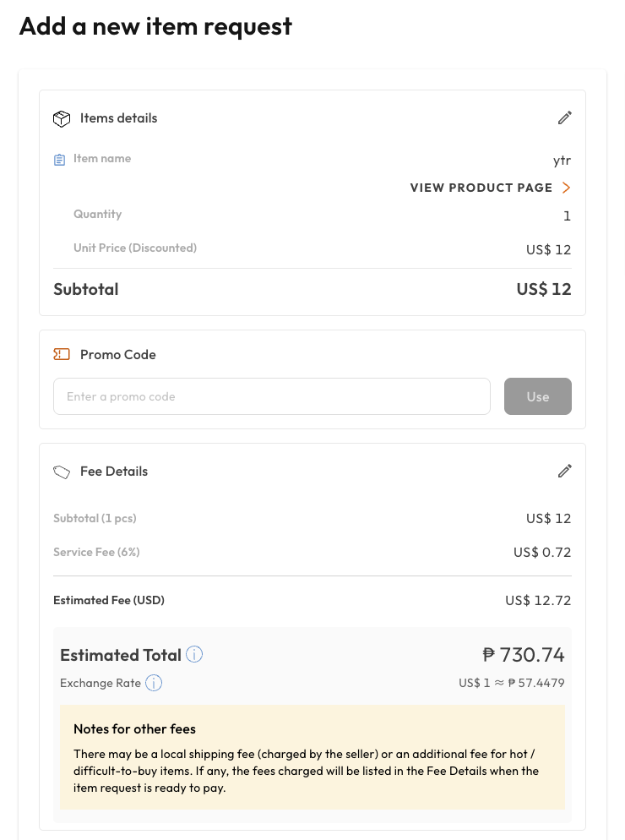Open the orange chevron beside View Product Page
625x840 pixels.
coord(566,188)
